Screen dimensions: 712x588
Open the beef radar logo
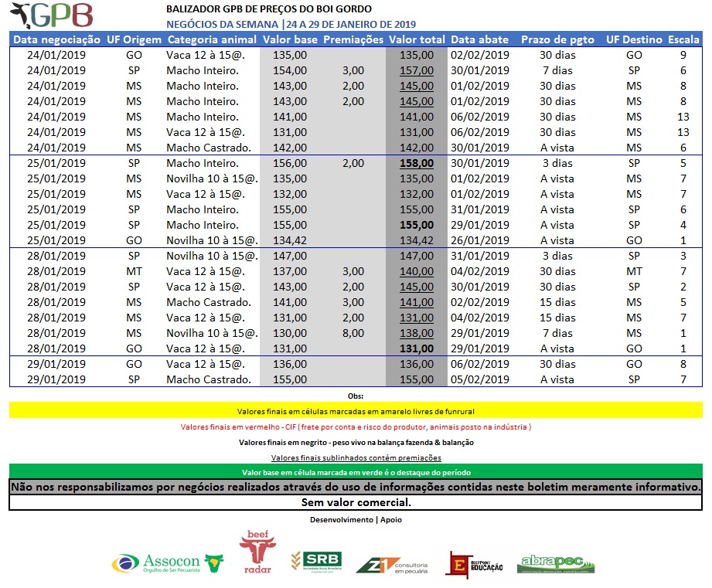click(256, 552)
